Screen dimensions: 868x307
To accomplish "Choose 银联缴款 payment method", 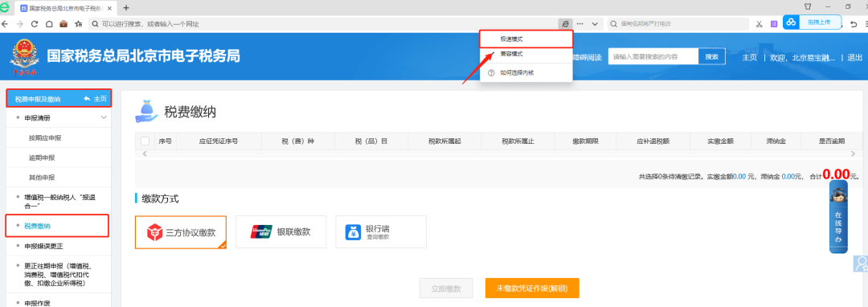I will coord(280,231).
